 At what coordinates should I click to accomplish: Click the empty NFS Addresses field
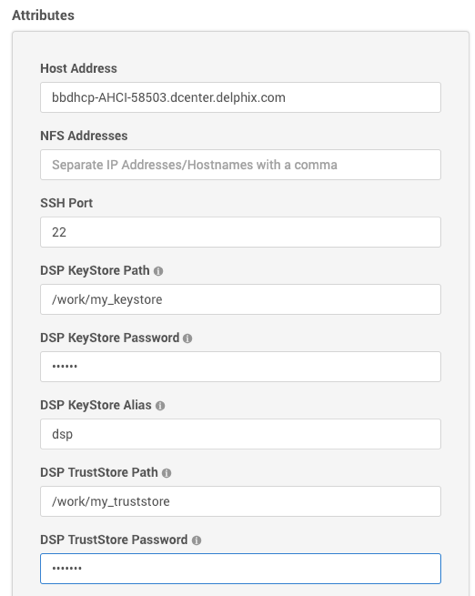pyautogui.click(x=241, y=165)
